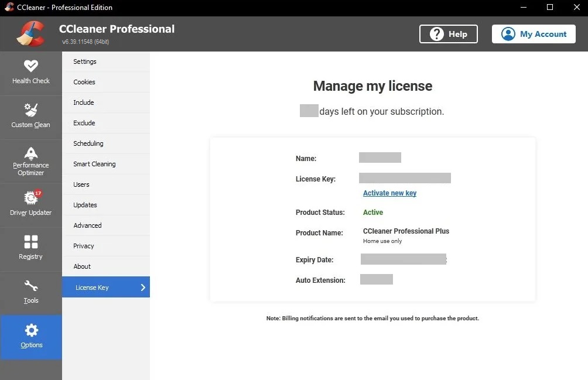The height and width of the screenshot is (380, 588).
Task: Click the Tools sidebar label
Action: click(31, 300)
